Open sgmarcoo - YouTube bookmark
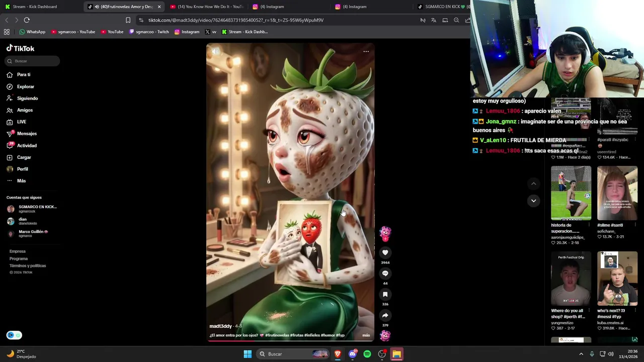 72,32
